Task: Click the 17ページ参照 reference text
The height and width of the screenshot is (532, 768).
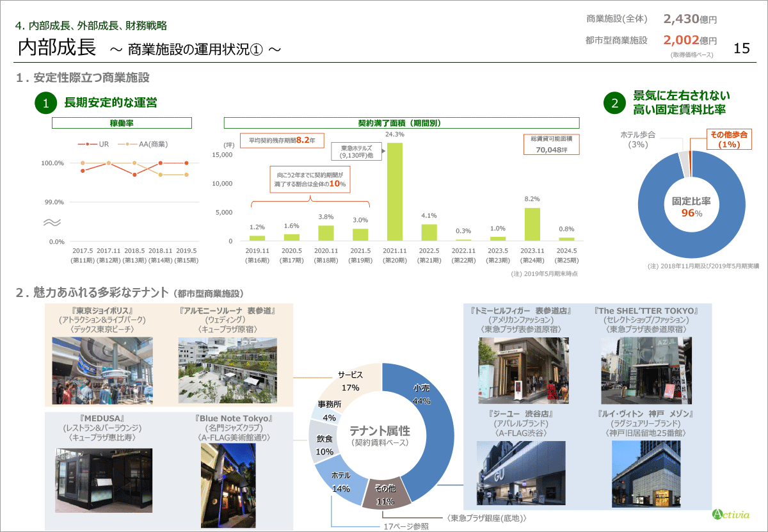Action: [x=406, y=526]
